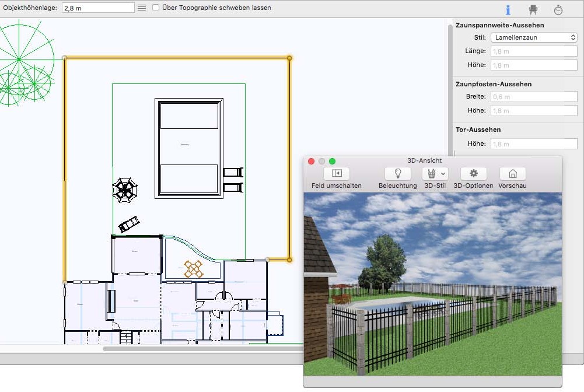This screenshot has height=392, width=584.
Task: Select the spider-shaped umbrella object in plan
Action: coord(125,190)
